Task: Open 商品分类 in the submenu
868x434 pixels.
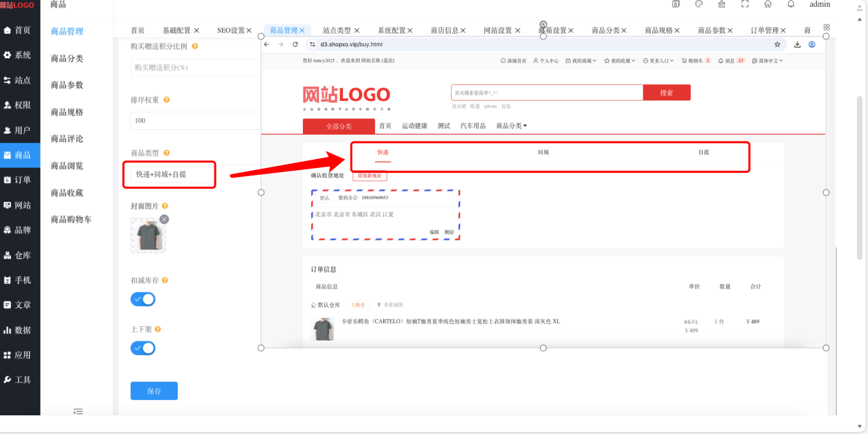Action: pos(67,59)
